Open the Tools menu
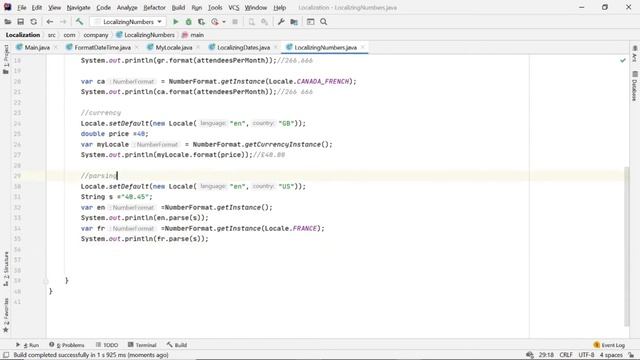 tap(215, 7)
